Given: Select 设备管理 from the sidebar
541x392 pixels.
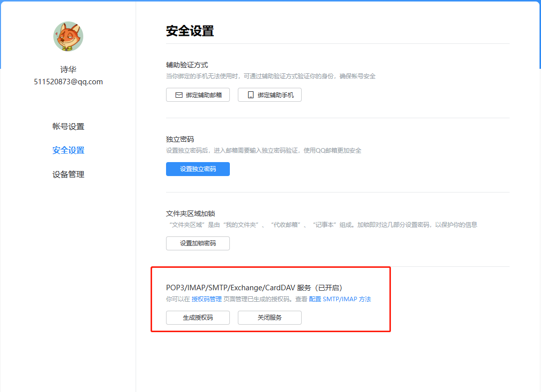Looking at the screenshot, I should click(68, 174).
